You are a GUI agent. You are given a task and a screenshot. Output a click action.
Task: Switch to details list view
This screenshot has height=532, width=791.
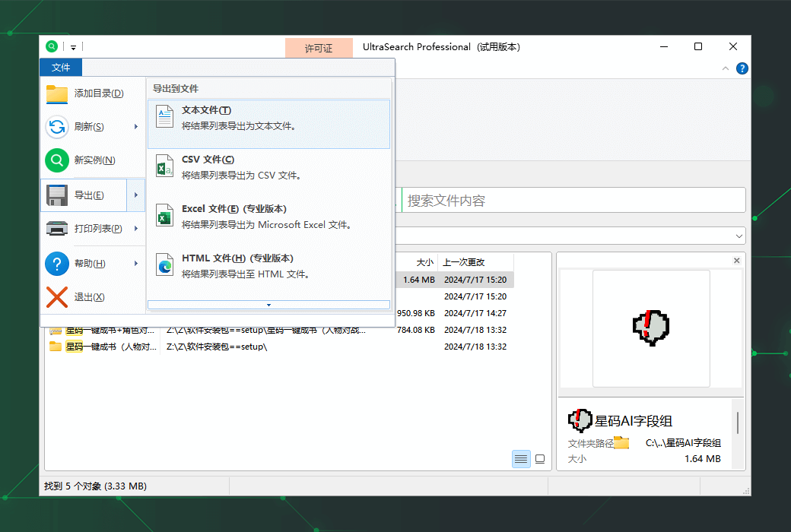[521, 459]
